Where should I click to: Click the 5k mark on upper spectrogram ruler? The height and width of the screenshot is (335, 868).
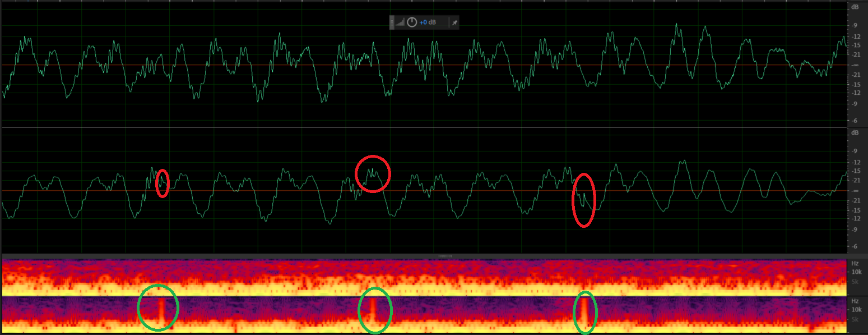coord(855,282)
